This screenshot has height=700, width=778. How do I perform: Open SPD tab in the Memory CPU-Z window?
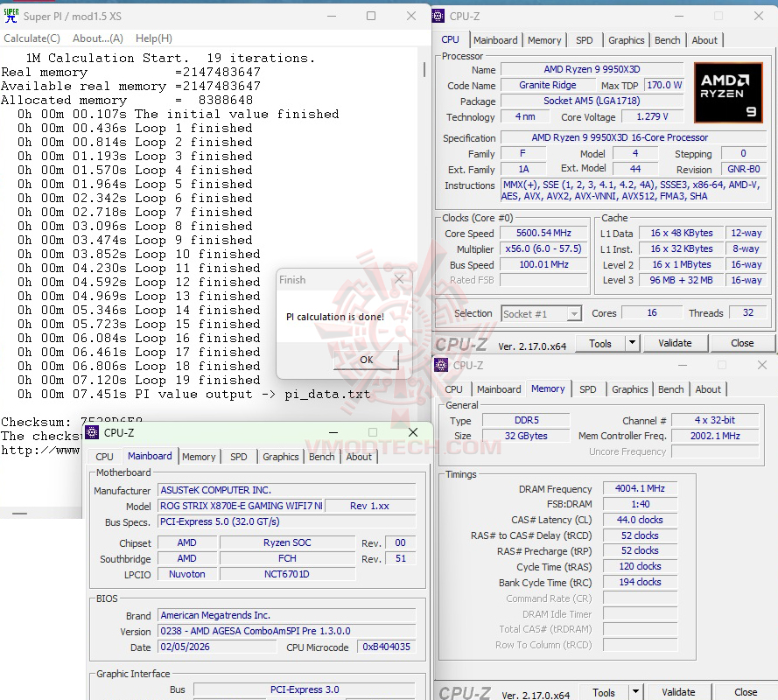point(587,389)
